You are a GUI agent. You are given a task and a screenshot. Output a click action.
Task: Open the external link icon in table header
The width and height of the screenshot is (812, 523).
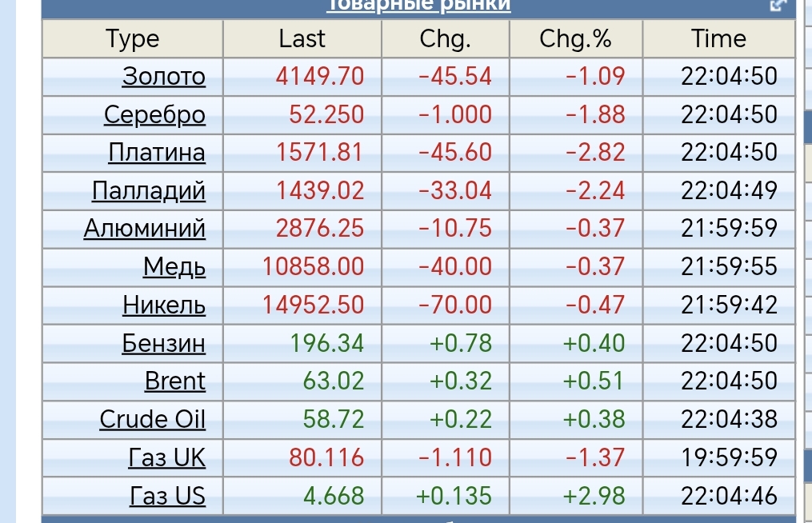778,5
